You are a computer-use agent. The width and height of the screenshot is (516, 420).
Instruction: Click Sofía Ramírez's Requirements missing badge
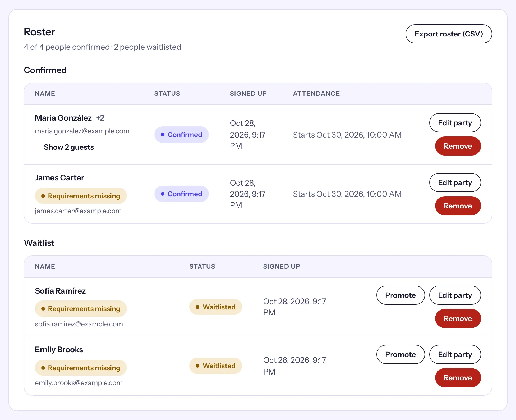point(81,308)
